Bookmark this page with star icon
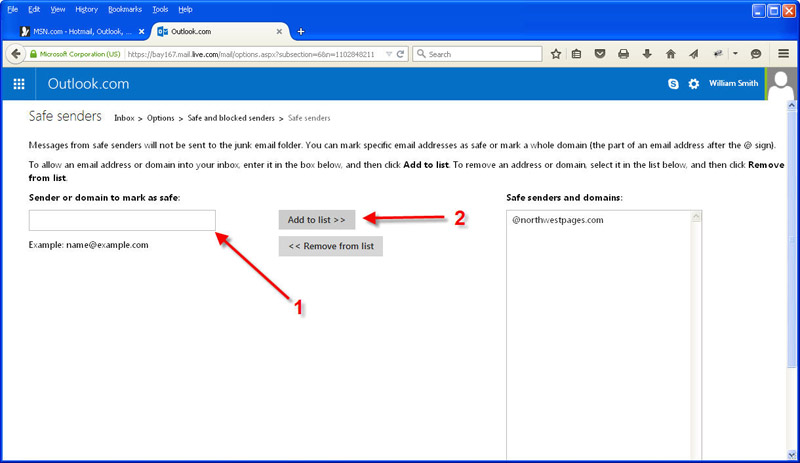This screenshot has height=463, width=800. click(x=556, y=54)
